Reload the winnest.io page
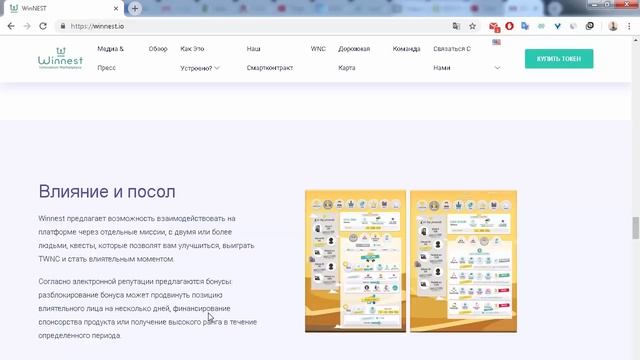The image size is (640, 360). [x=43, y=26]
